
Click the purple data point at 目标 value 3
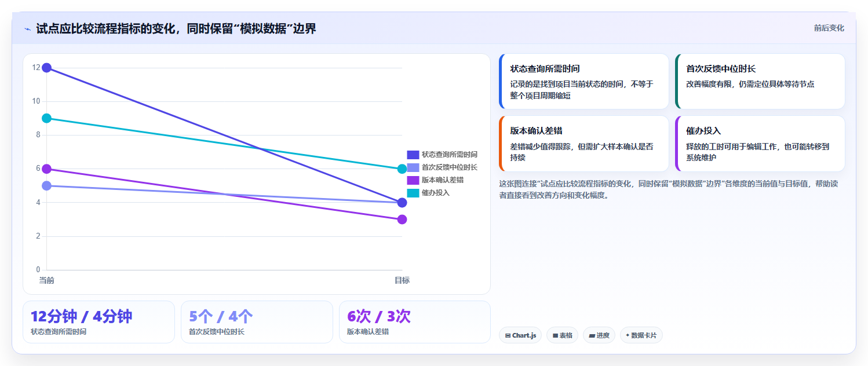[x=402, y=219]
